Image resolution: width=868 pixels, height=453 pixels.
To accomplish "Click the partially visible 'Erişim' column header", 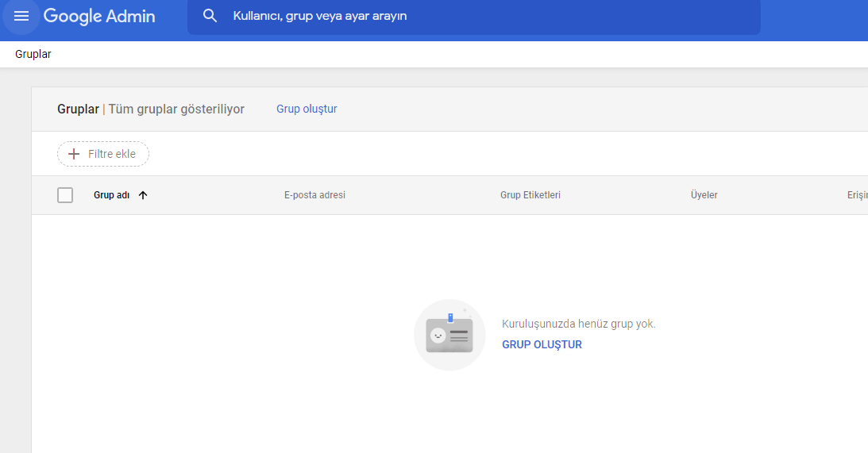I will (x=857, y=195).
